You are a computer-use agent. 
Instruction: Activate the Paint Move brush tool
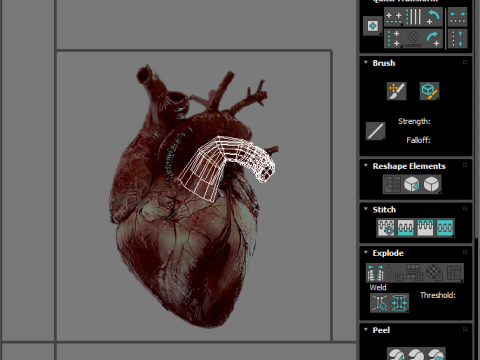click(396, 91)
